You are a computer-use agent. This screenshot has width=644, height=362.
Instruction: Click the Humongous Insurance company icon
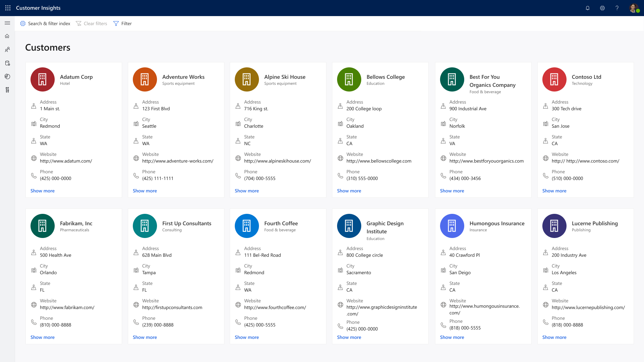[452, 226]
